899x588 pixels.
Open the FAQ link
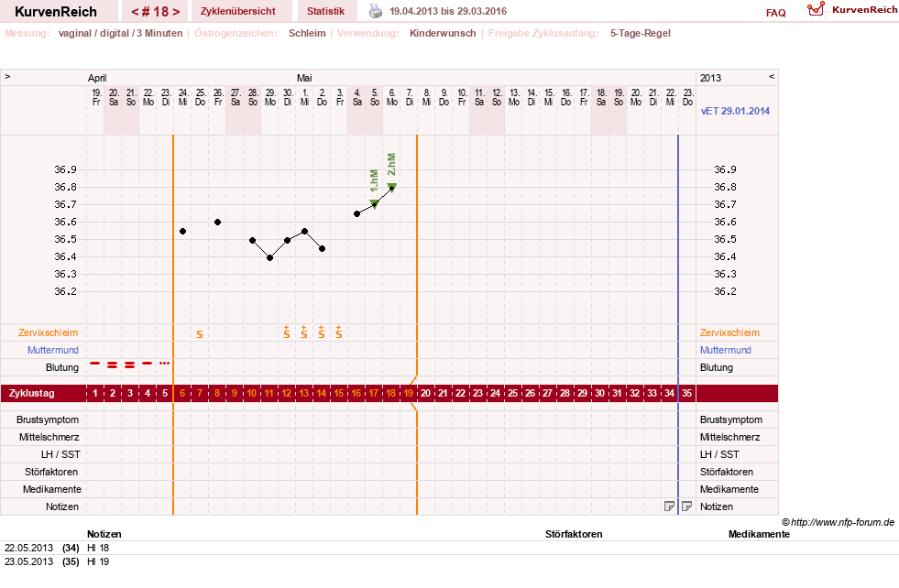point(775,13)
